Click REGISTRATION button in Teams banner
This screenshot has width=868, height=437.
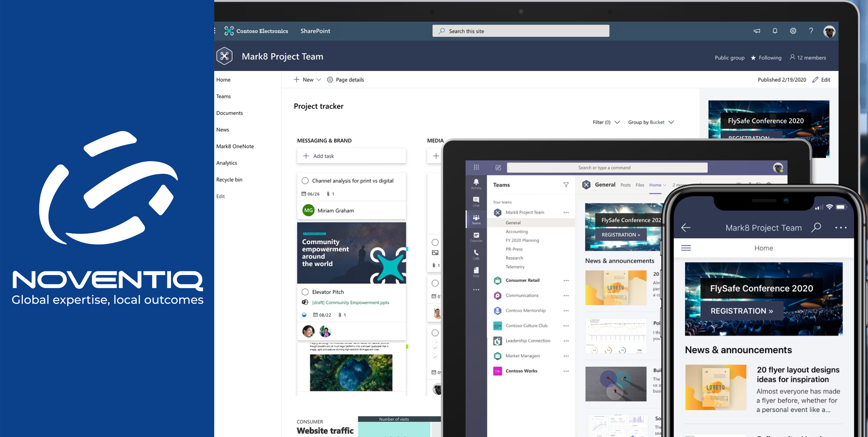621,235
